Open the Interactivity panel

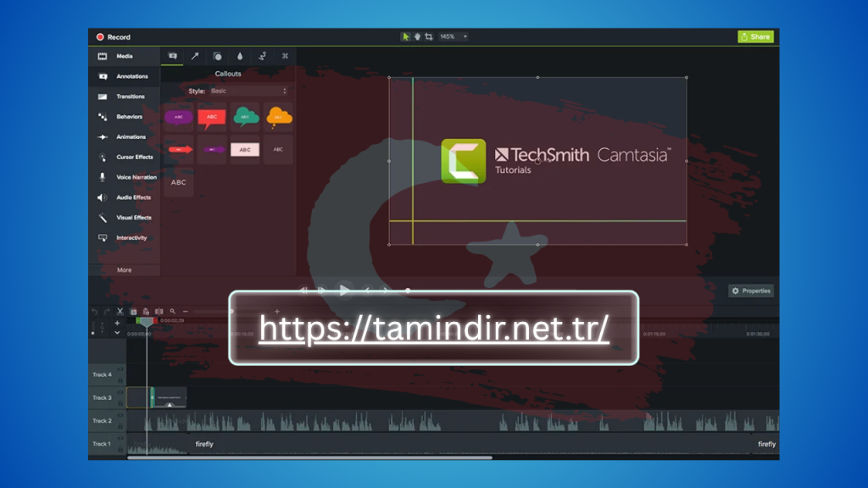pos(124,238)
